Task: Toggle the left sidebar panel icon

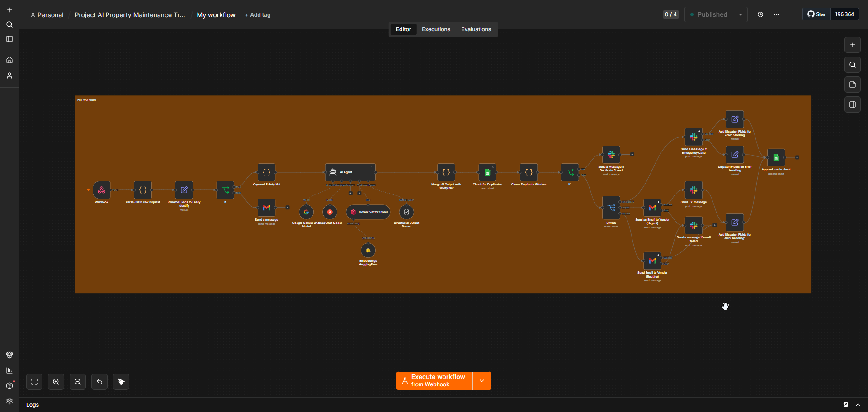Action: coord(9,39)
